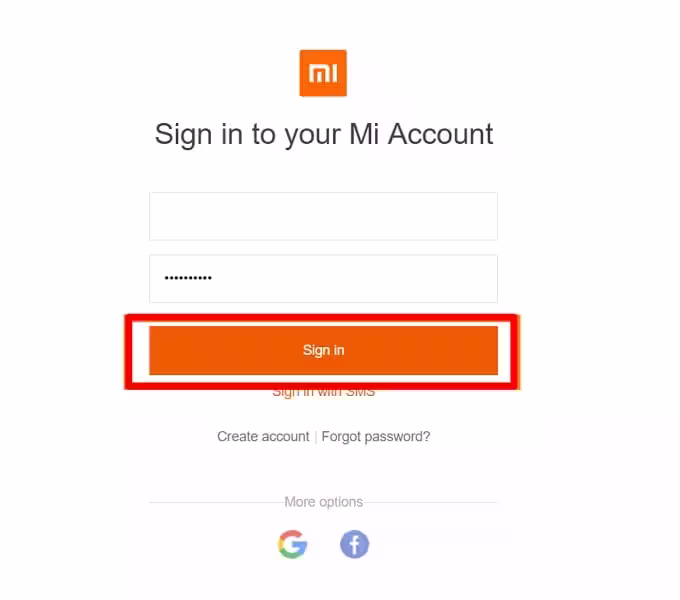
Task: Click the orange Sign in button
Action: [324, 350]
